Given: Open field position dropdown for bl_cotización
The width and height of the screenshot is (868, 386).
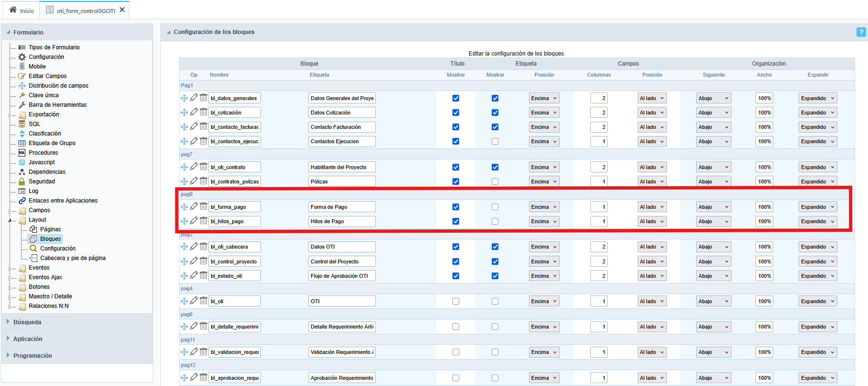Looking at the screenshot, I should tap(652, 113).
